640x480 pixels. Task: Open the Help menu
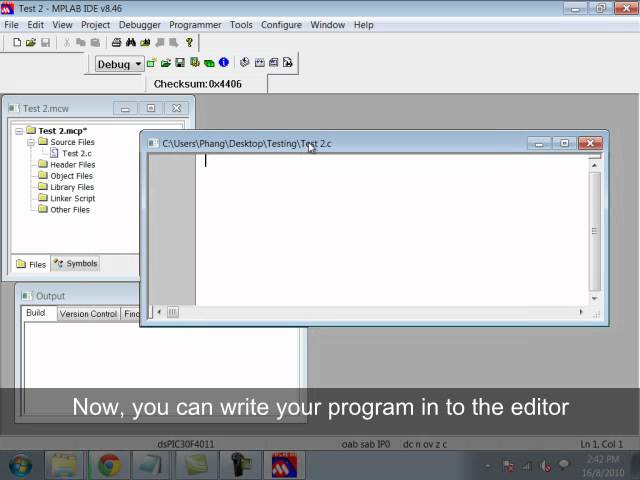pyautogui.click(x=364, y=25)
